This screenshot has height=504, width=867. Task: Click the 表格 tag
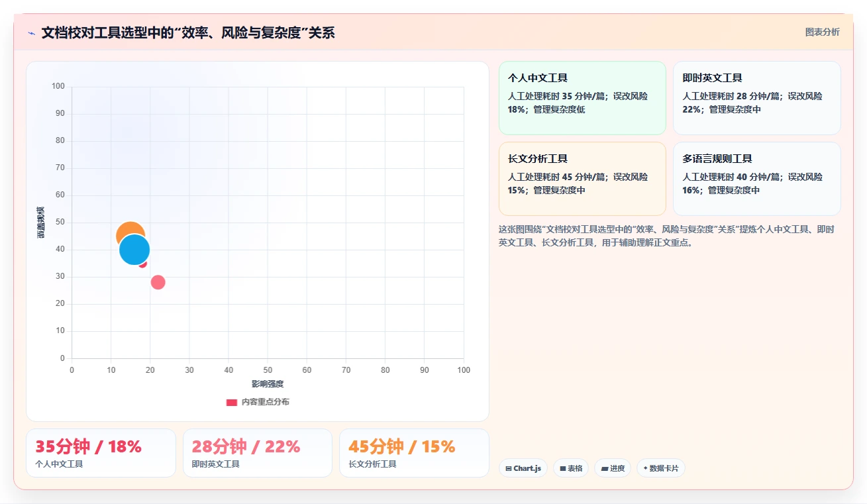571,468
